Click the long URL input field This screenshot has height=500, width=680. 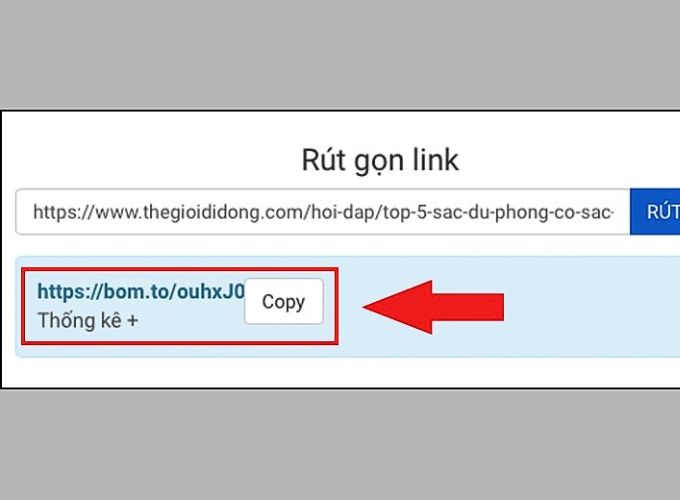click(323, 212)
